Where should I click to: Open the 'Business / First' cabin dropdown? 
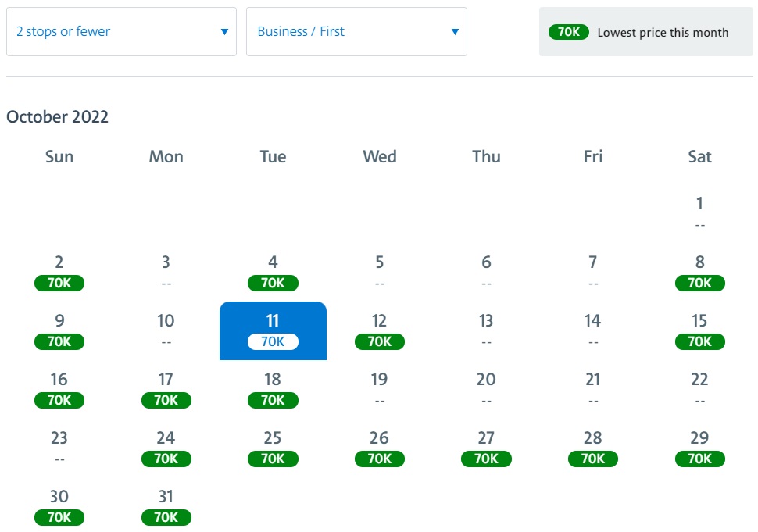coord(356,31)
